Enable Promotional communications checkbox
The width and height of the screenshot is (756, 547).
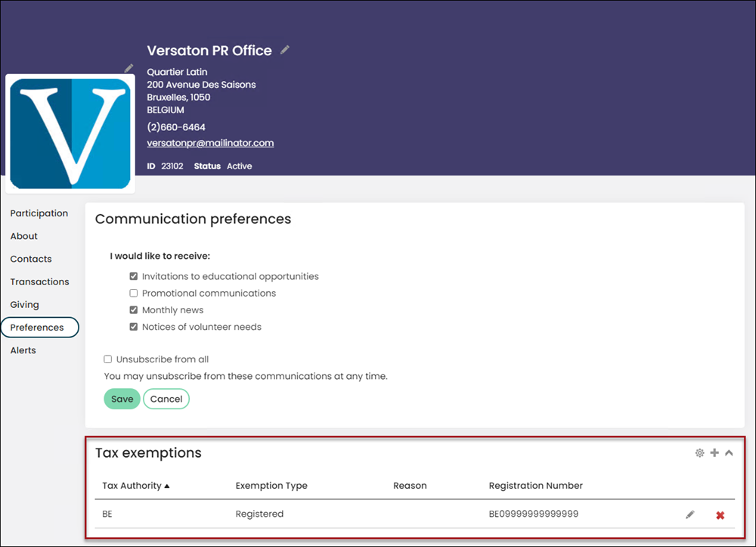tap(134, 294)
